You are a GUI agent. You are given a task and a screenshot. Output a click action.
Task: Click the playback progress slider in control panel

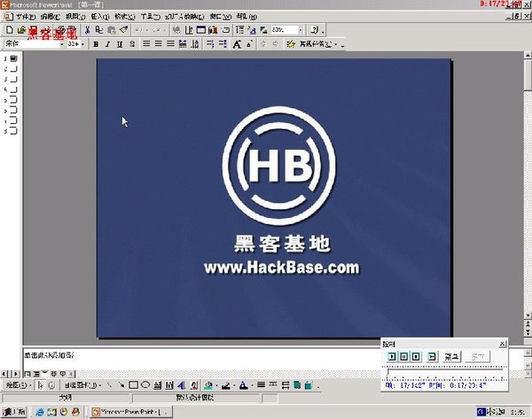pyautogui.click(x=445, y=373)
